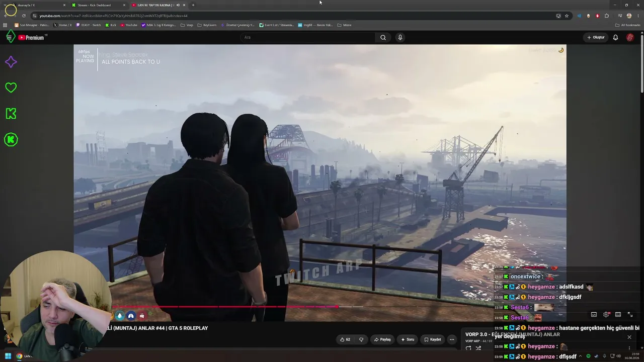Expand the Müzik bookmarks folder
Image resolution: width=644 pixels, height=362 pixels.
click(x=343, y=25)
